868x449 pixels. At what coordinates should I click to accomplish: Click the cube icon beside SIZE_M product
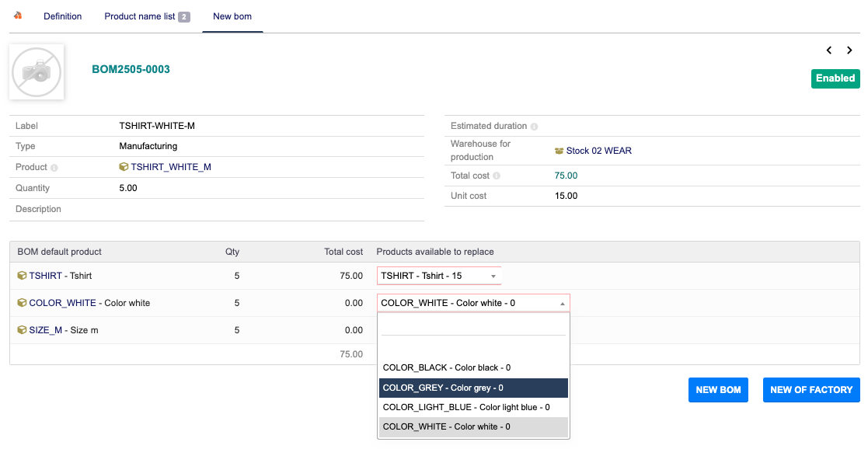coord(22,330)
